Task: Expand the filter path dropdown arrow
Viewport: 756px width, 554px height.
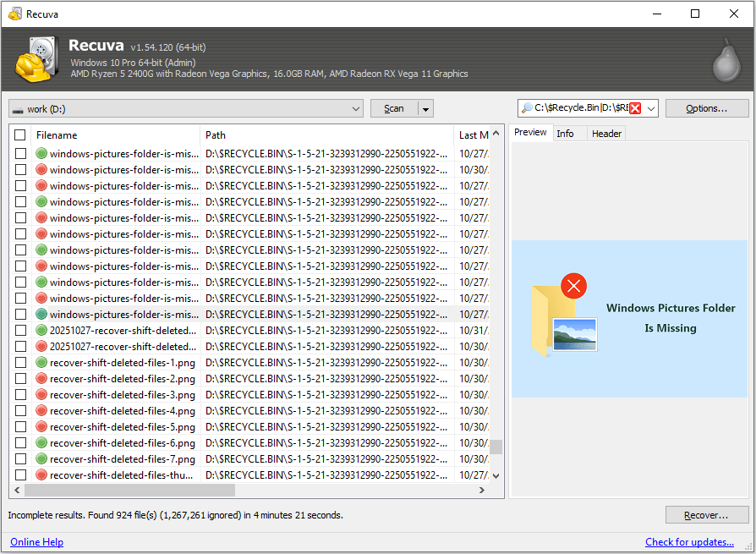Action: (651, 108)
